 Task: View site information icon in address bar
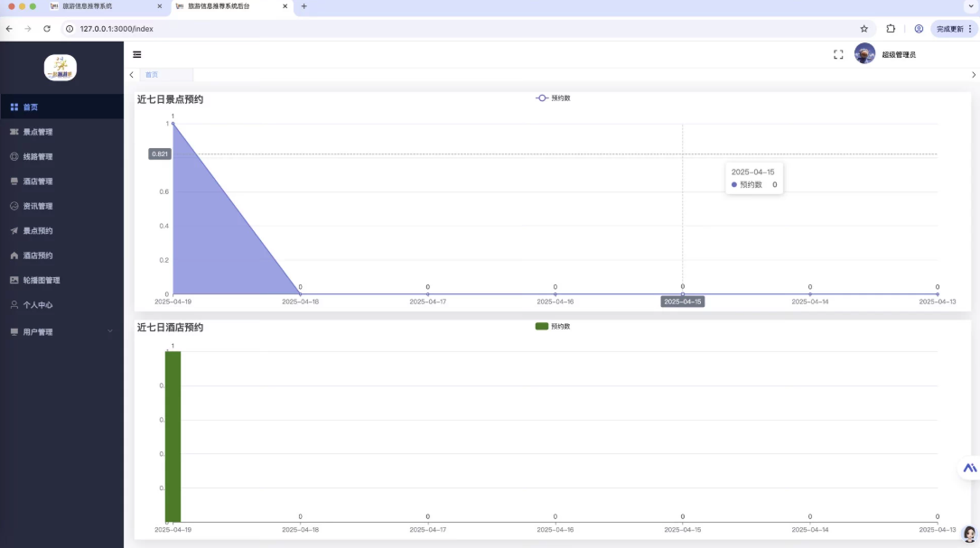click(x=70, y=29)
